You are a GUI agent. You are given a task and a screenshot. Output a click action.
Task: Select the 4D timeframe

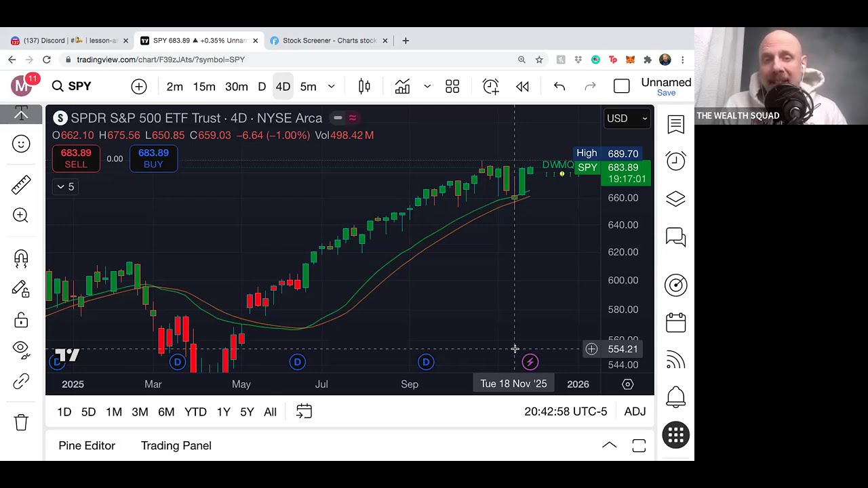283,87
